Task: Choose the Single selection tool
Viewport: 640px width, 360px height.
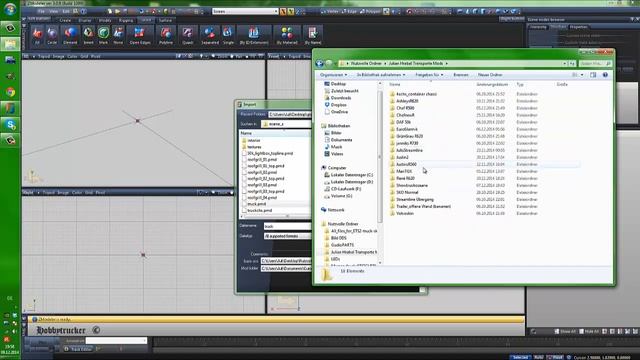Action: pos(228,35)
